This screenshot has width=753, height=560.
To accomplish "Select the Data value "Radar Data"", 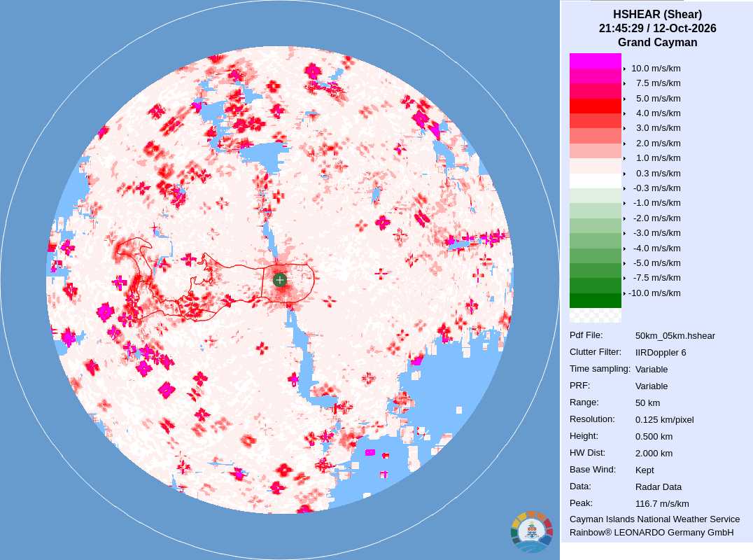I will click(x=659, y=487).
